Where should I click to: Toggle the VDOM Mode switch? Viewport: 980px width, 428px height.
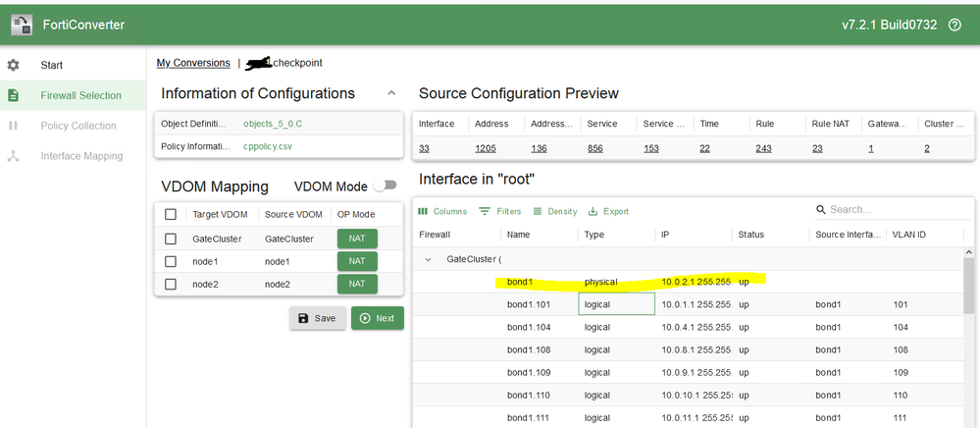[x=385, y=186]
